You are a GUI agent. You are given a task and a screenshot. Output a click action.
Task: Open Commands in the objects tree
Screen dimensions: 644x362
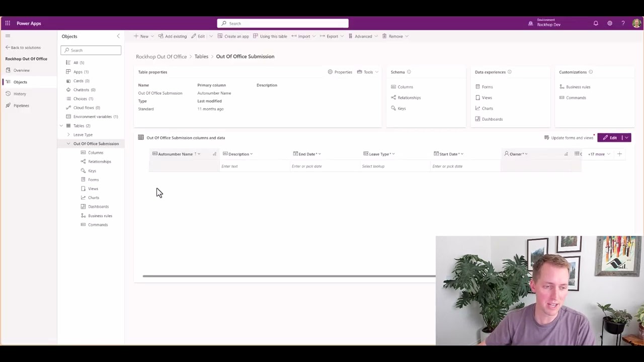pos(94,225)
